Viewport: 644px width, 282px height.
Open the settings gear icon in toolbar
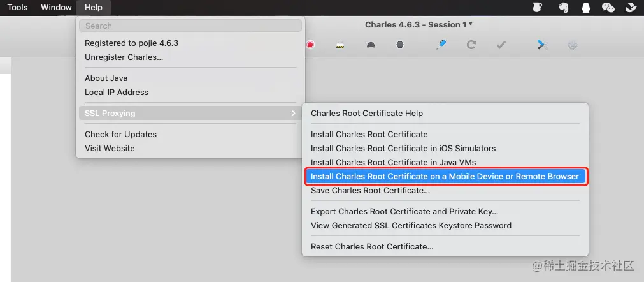[573, 45]
